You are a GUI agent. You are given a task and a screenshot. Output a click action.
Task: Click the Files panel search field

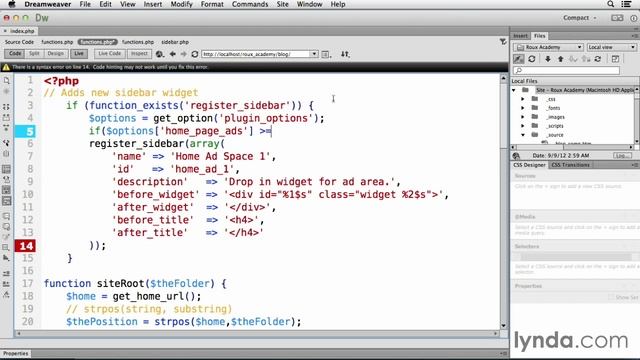click(x=566, y=71)
